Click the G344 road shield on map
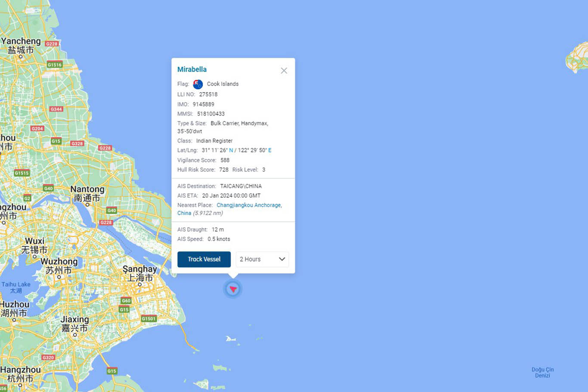The height and width of the screenshot is (392, 588). pyautogui.click(x=56, y=109)
